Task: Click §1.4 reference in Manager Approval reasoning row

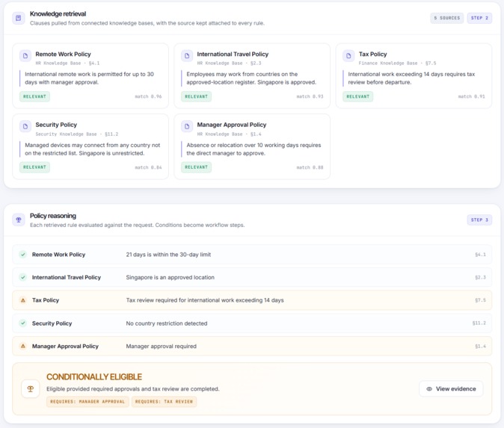Action: click(x=481, y=346)
